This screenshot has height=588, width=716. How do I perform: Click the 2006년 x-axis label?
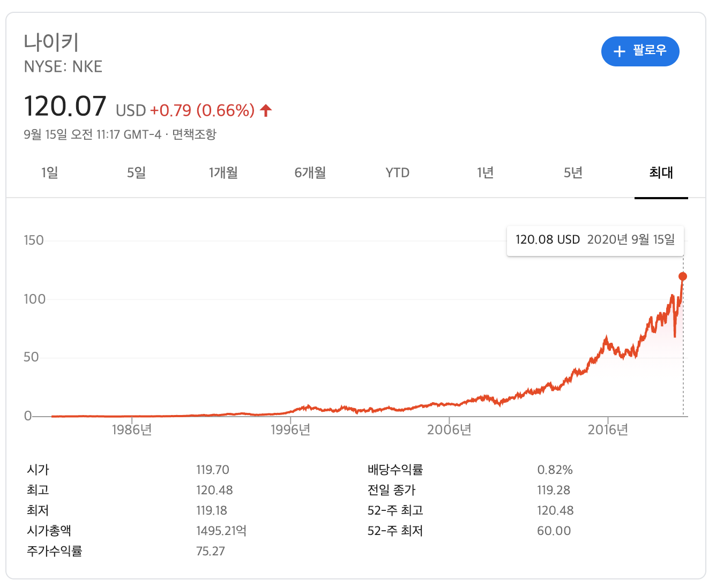point(449,429)
